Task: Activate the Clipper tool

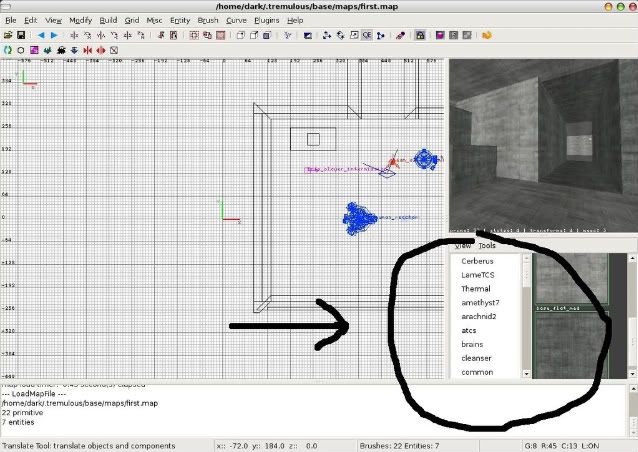Action: pyautogui.click(x=380, y=35)
